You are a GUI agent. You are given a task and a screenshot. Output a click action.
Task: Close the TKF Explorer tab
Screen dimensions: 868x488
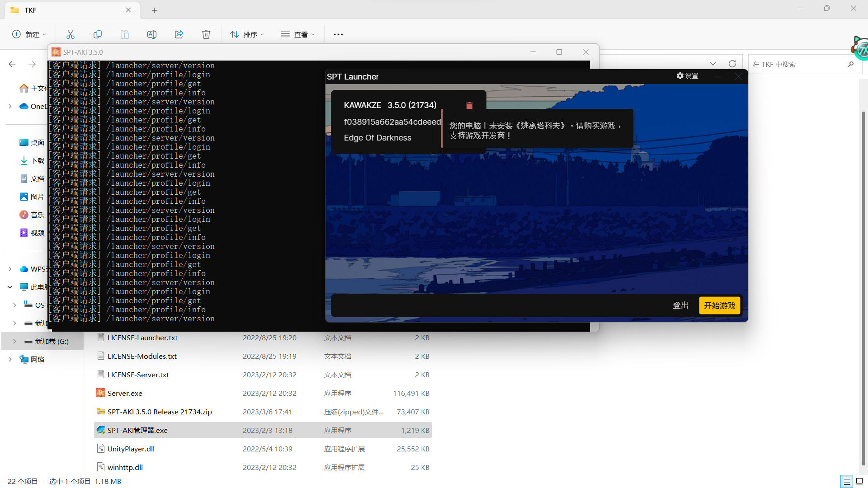pyautogui.click(x=128, y=10)
